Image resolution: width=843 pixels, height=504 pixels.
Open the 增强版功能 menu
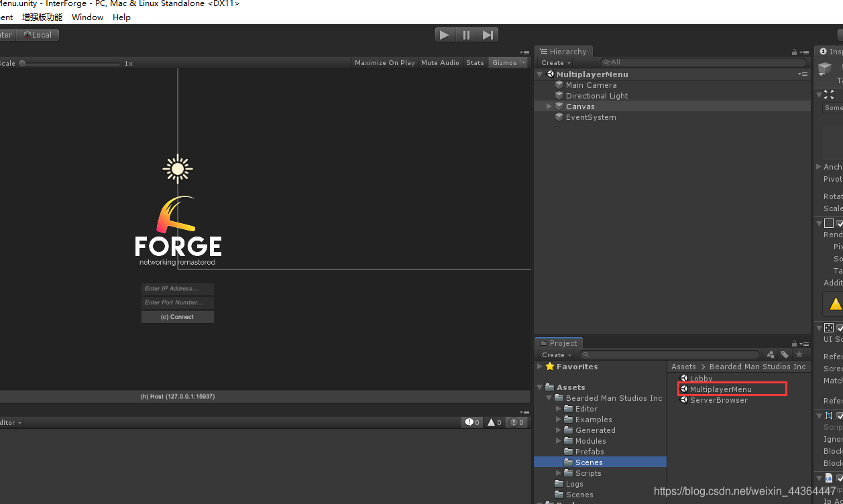pos(42,17)
